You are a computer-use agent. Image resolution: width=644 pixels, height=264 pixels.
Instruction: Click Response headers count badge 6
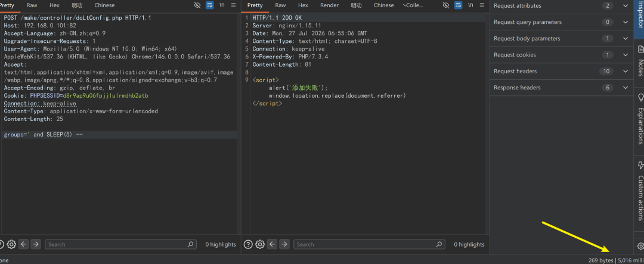608,88
